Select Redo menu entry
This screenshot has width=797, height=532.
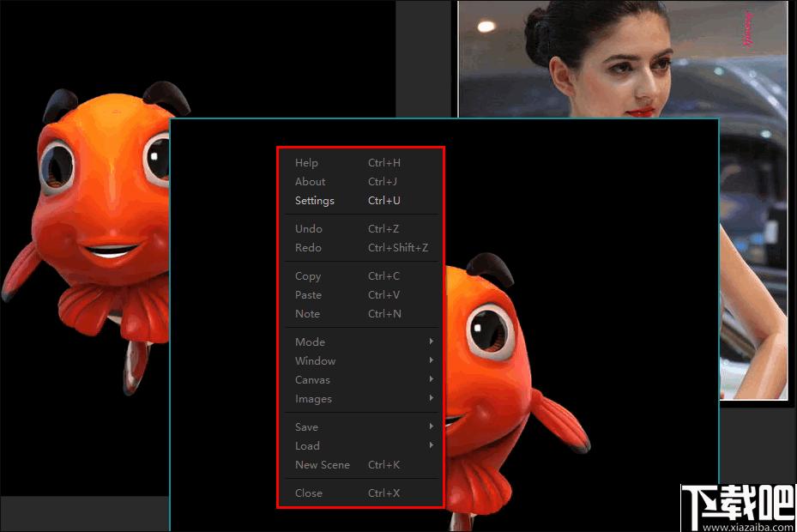tap(361, 248)
